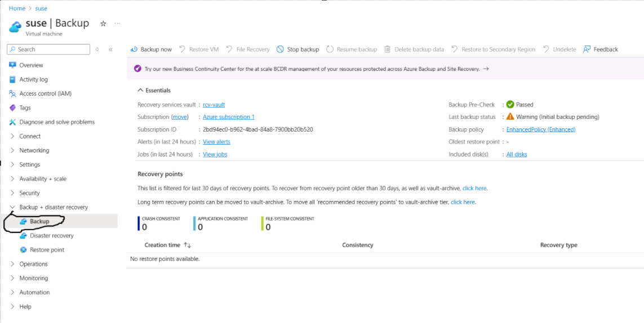Click the Activity log icon
Screen dimensions: 644x323
(x=12, y=79)
